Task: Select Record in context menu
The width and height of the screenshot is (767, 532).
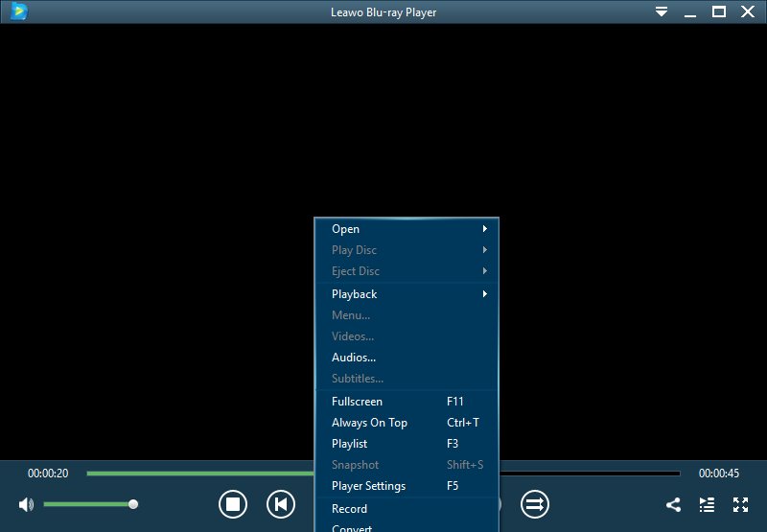Action: [x=407, y=509]
